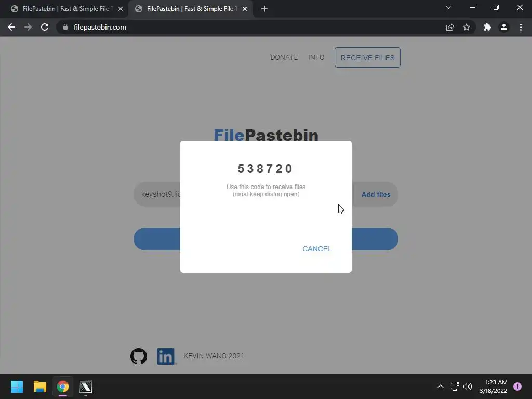
Task: Click the keyshot9 file name field
Action: pyautogui.click(x=157, y=194)
